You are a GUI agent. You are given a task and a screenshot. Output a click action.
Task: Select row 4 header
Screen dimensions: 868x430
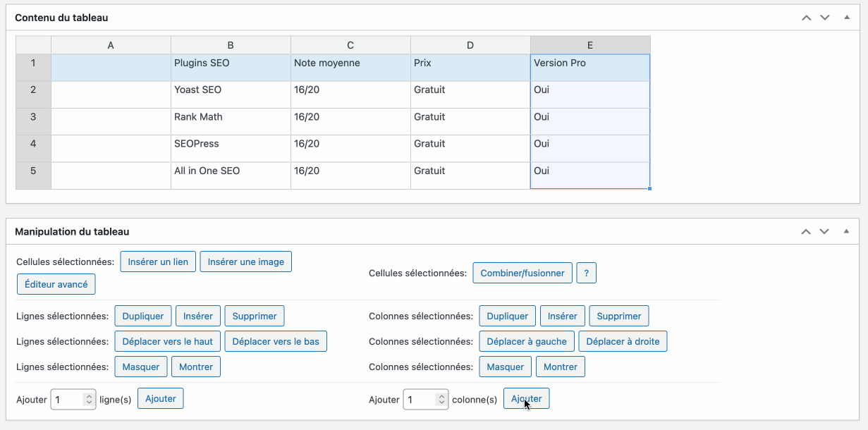(x=33, y=148)
